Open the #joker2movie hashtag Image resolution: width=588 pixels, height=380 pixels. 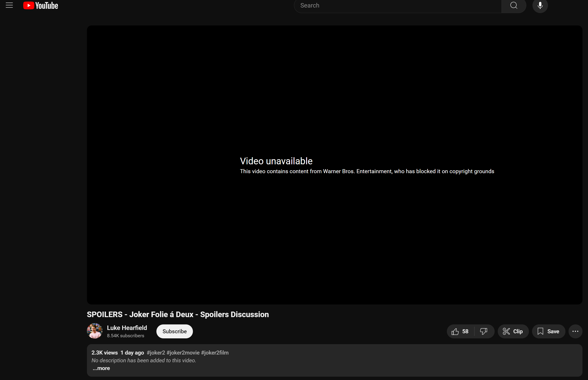[x=183, y=353]
